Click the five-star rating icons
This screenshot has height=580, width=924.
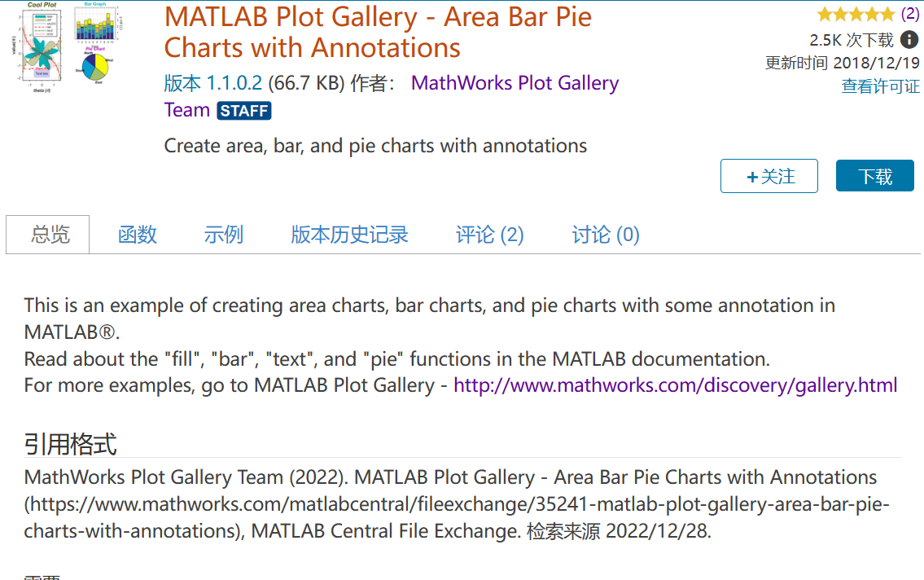tap(855, 14)
